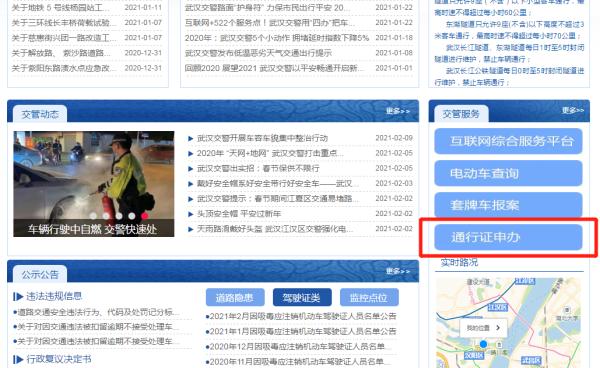Viewport: 600px width, 368px height.
Task: Click the text 武汉长江公铁隧道每日0时至5时封闭隧道进
Action: tap(515, 71)
